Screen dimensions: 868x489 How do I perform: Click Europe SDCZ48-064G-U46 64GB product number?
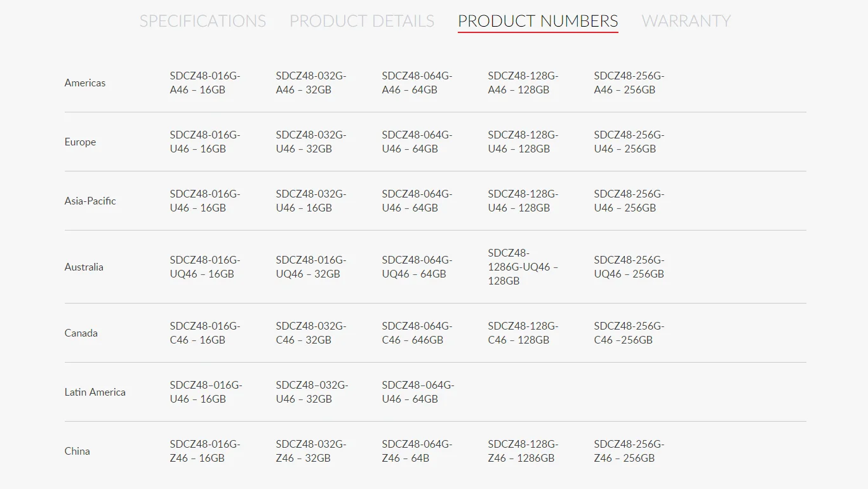[x=417, y=142]
